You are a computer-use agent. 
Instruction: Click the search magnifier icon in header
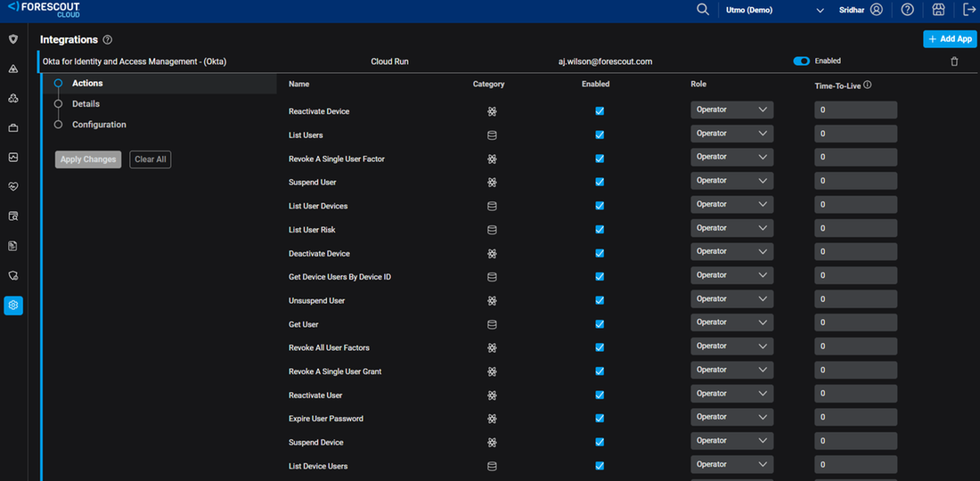tap(703, 10)
